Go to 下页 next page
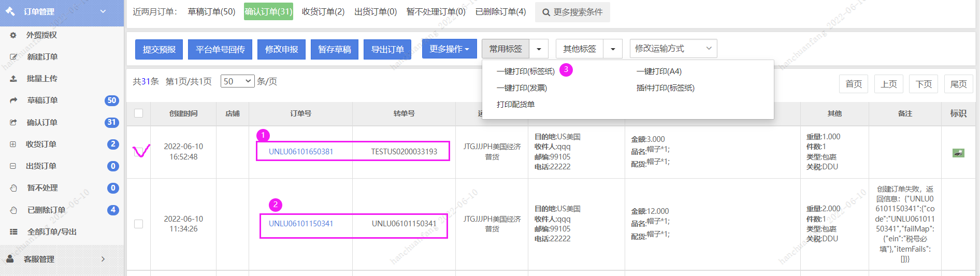This screenshot has height=276, width=980. point(924,84)
